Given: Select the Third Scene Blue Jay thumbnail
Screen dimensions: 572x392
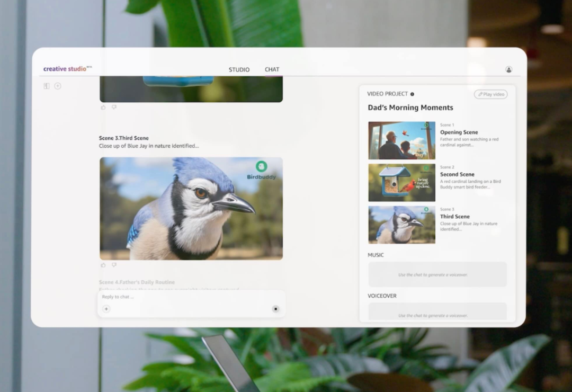Looking at the screenshot, I should [401, 225].
